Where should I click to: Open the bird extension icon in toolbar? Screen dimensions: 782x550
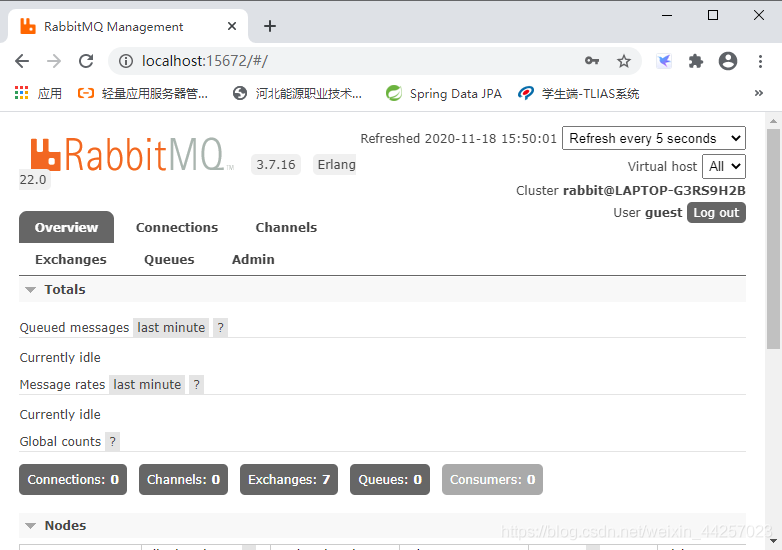pos(664,61)
